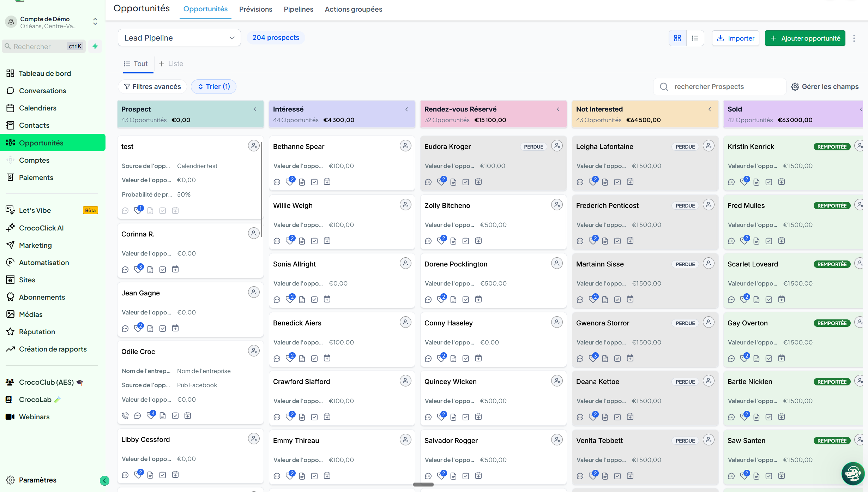Collapse the sidebar with the green arrow
The width and height of the screenshot is (868, 492).
click(x=104, y=480)
